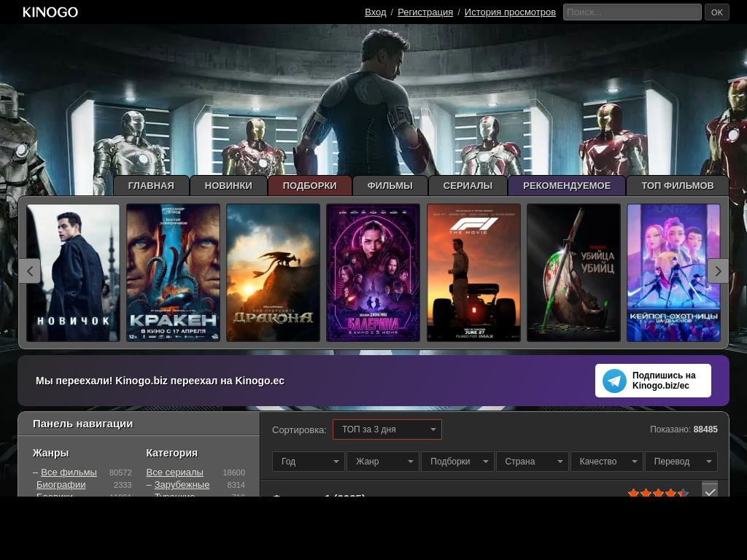Click the Жанры heading
Viewport: 747px width, 560px height.
coord(51,453)
